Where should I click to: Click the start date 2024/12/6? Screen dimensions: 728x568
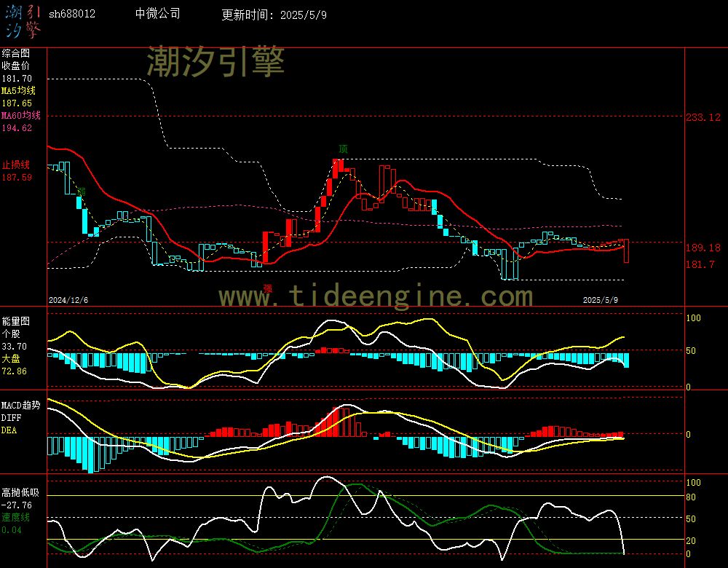(x=68, y=300)
